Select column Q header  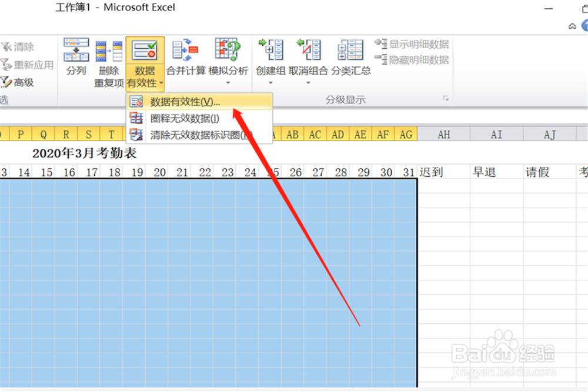[43, 134]
